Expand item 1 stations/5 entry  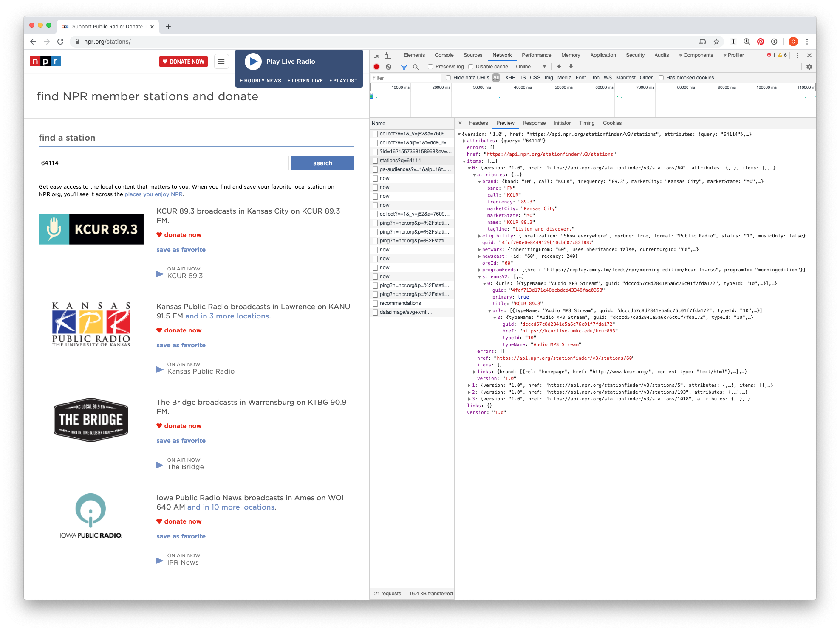[469, 386]
